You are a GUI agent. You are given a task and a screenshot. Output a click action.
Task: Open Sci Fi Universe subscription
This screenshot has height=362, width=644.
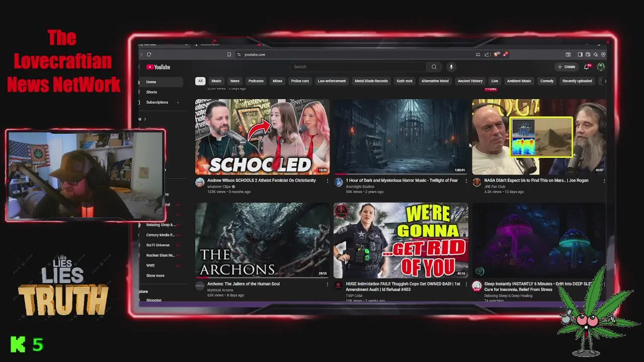point(158,245)
